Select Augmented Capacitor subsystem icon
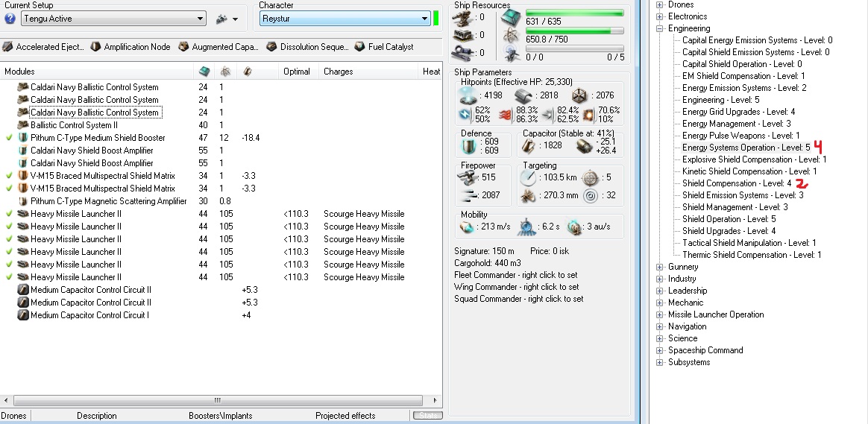 [183, 46]
